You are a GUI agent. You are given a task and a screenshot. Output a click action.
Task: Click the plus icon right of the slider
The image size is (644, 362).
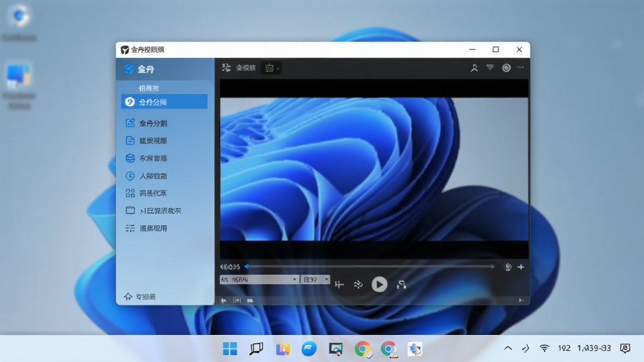click(x=521, y=266)
